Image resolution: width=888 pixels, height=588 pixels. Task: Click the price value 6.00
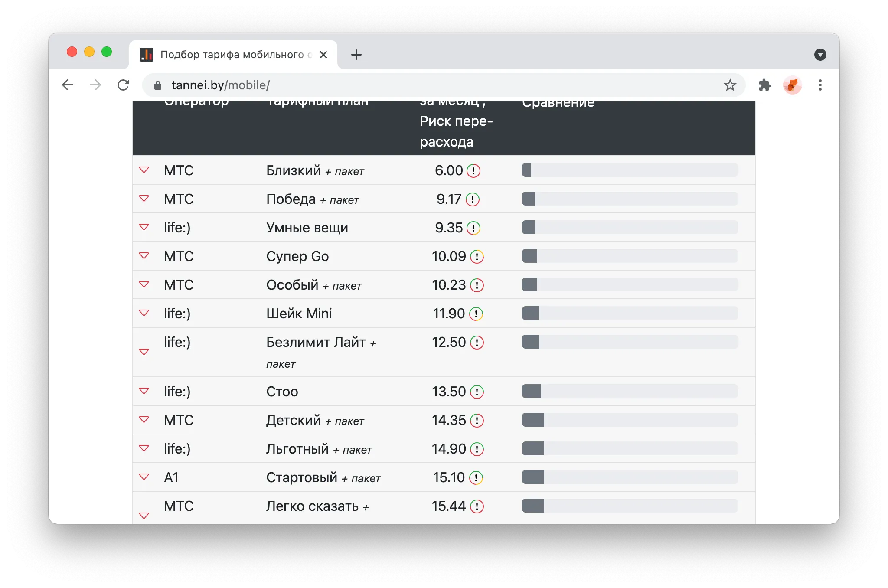tap(449, 170)
